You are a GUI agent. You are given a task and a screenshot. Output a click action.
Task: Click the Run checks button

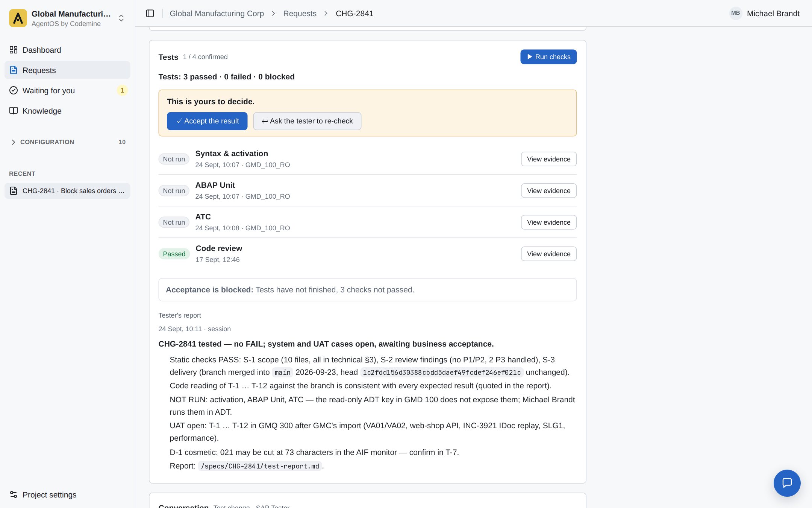(548, 57)
